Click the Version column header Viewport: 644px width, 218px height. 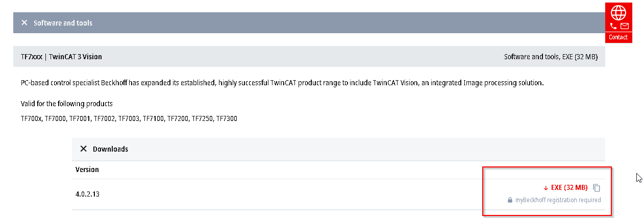pyautogui.click(x=87, y=169)
